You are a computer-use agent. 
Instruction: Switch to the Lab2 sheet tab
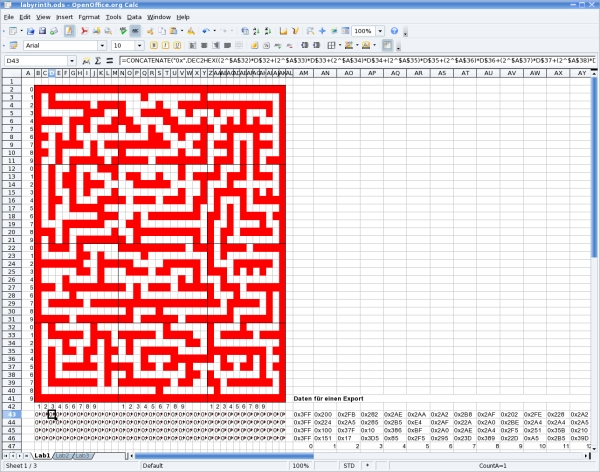coord(63,456)
